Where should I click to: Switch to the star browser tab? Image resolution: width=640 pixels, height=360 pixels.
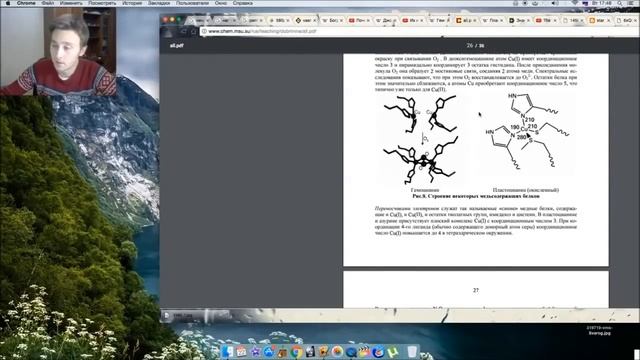coord(599,20)
